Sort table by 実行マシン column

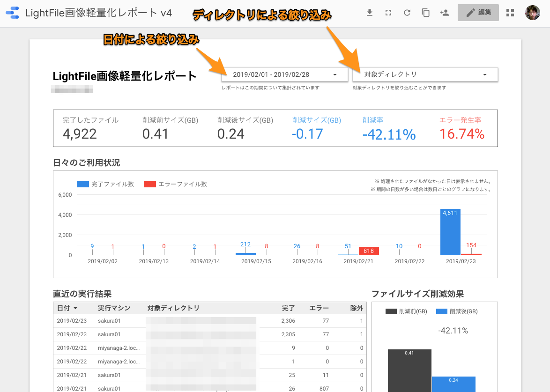click(x=114, y=308)
